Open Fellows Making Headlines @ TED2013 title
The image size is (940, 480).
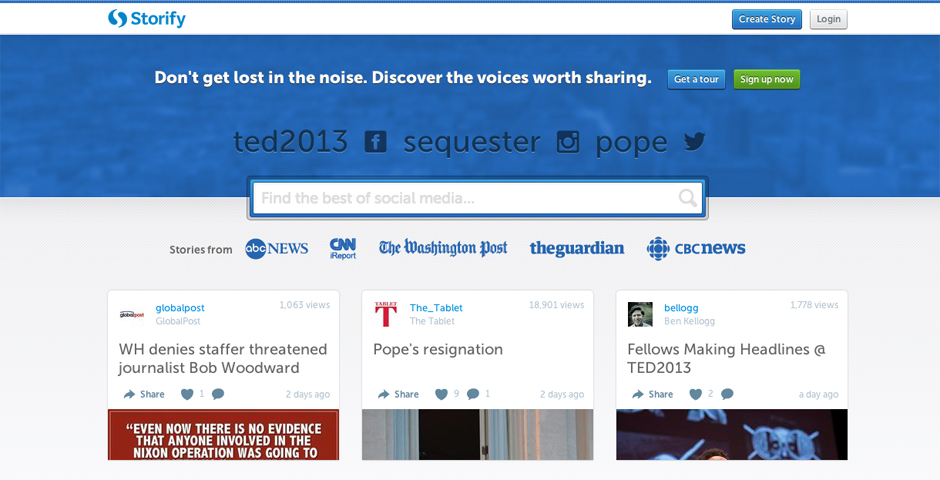tap(726, 358)
